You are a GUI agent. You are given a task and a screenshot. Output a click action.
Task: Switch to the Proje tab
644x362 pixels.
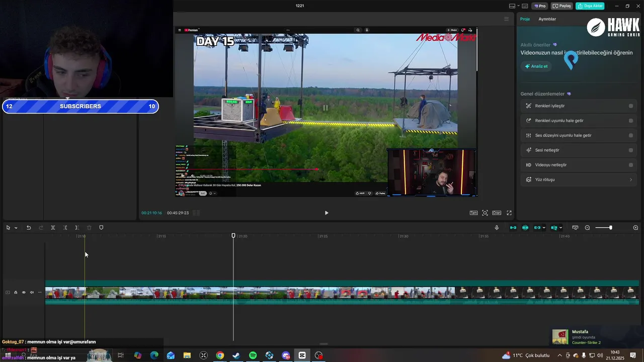tap(525, 19)
